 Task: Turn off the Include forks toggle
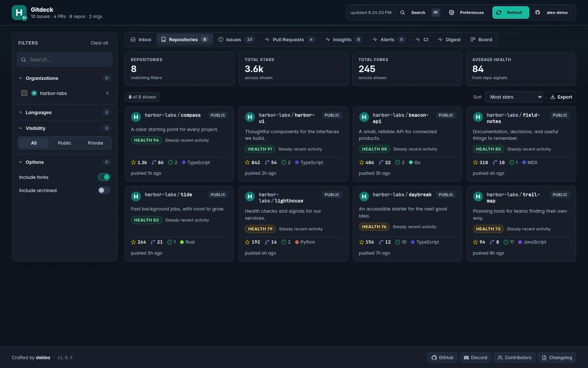pyautogui.click(x=104, y=177)
